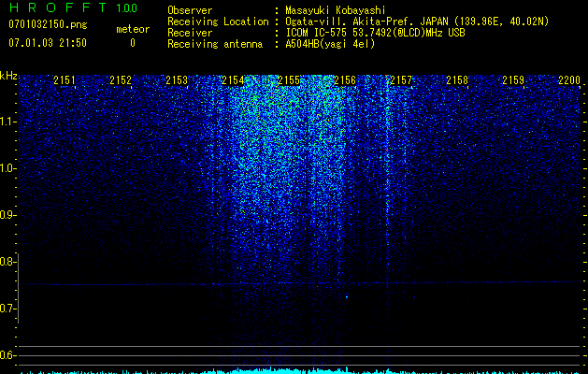
Task: Click the 2158 time marker
Action: click(457, 79)
